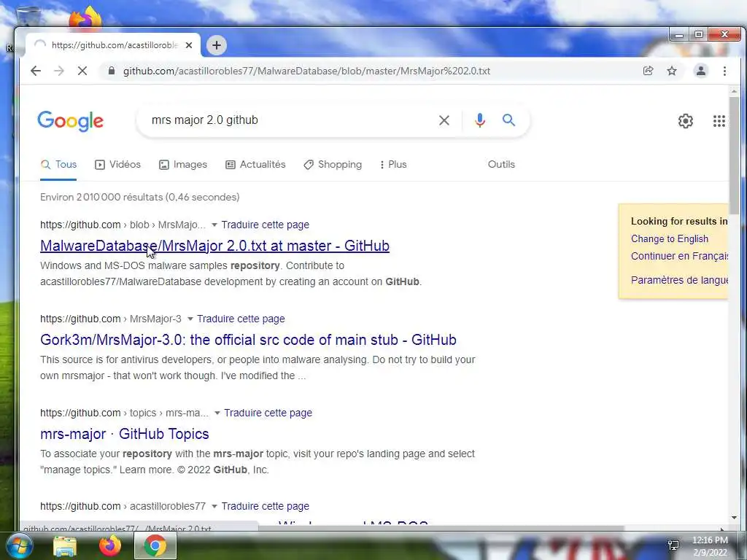Click the network tray icon

click(x=673, y=545)
